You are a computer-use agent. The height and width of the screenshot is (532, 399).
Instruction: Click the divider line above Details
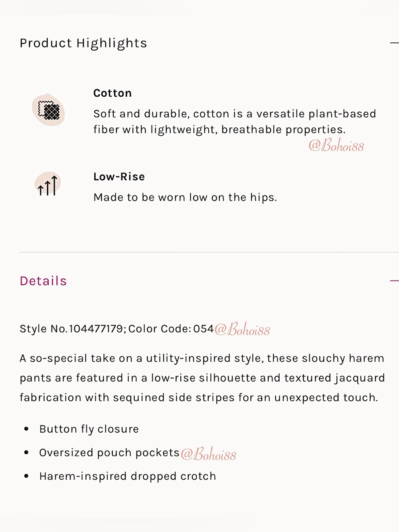tap(209, 252)
